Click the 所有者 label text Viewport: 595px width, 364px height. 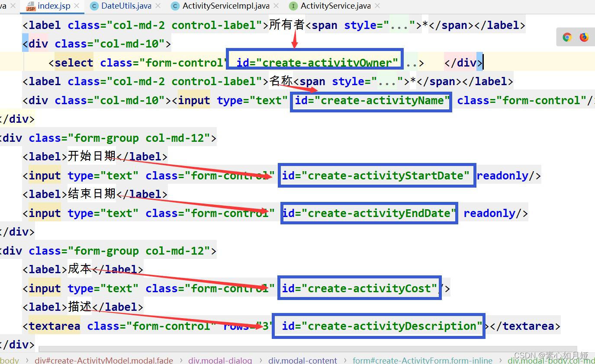coord(287,25)
